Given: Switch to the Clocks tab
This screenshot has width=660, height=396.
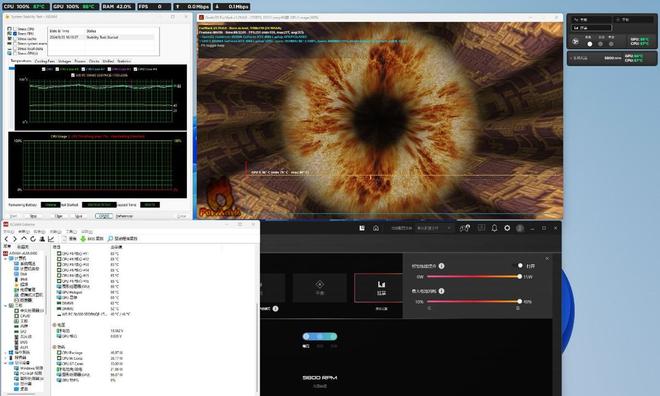Looking at the screenshot, I should pos(94,61).
